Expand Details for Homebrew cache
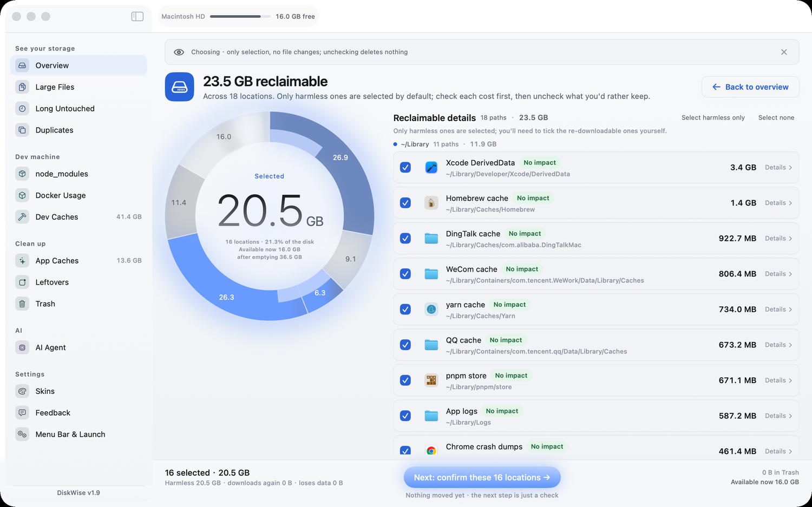Image resolution: width=812 pixels, height=507 pixels. pyautogui.click(x=778, y=203)
